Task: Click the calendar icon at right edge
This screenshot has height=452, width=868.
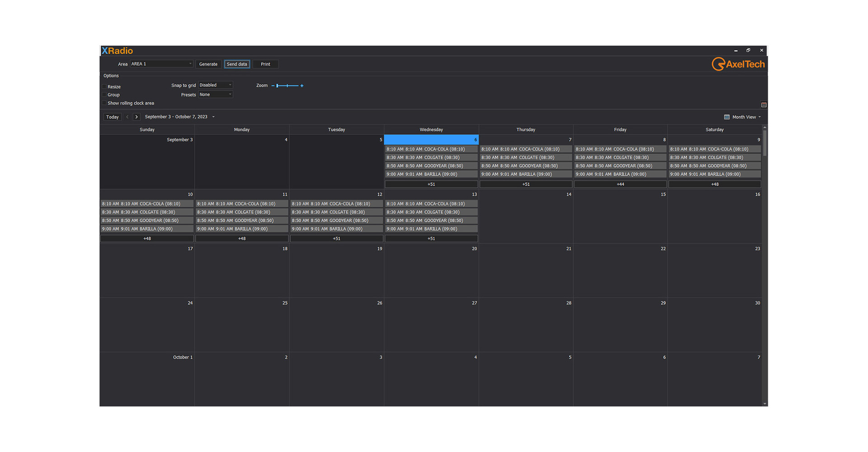Action: click(764, 105)
